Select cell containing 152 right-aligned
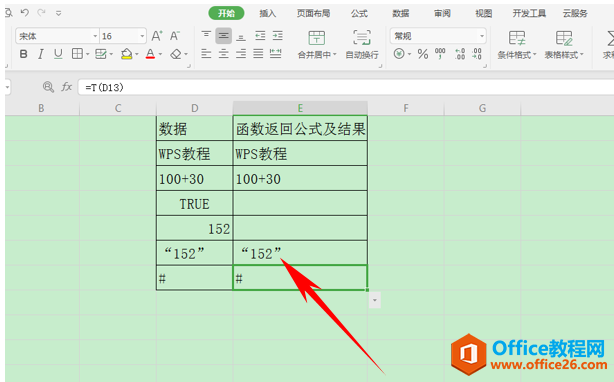The height and width of the screenshot is (382, 614). pyautogui.click(x=195, y=229)
